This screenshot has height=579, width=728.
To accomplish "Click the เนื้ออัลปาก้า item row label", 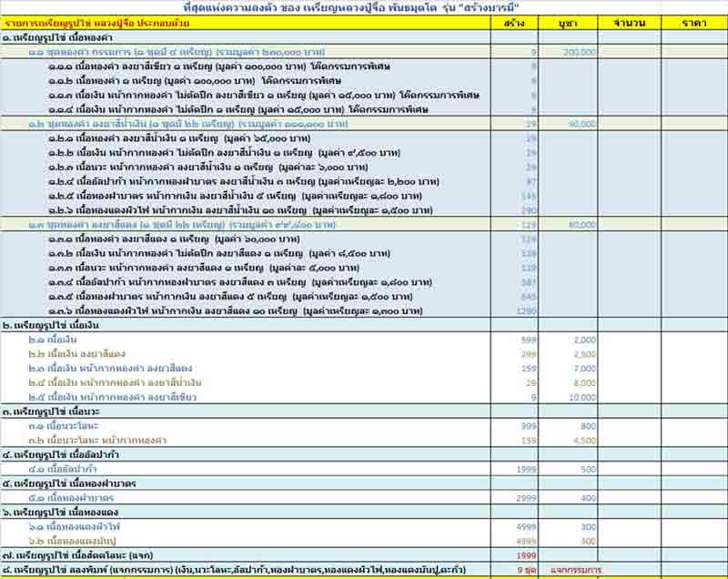I will click(62, 469).
